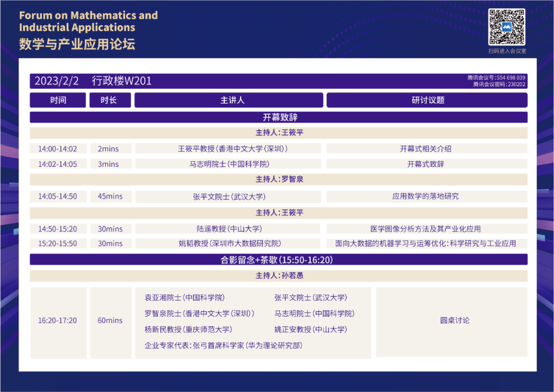This screenshot has height=392, width=554.
Task: Click the 主持人：孙若愚 host row
Action: coord(279,276)
